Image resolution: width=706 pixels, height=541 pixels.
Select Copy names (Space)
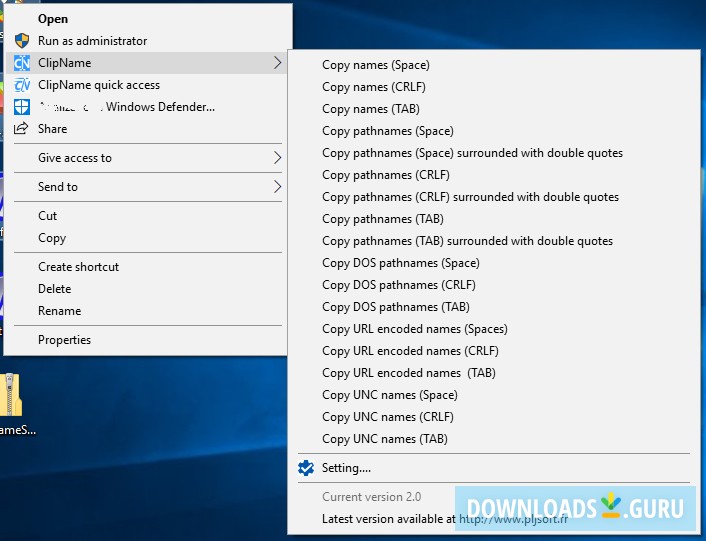(x=494, y=65)
